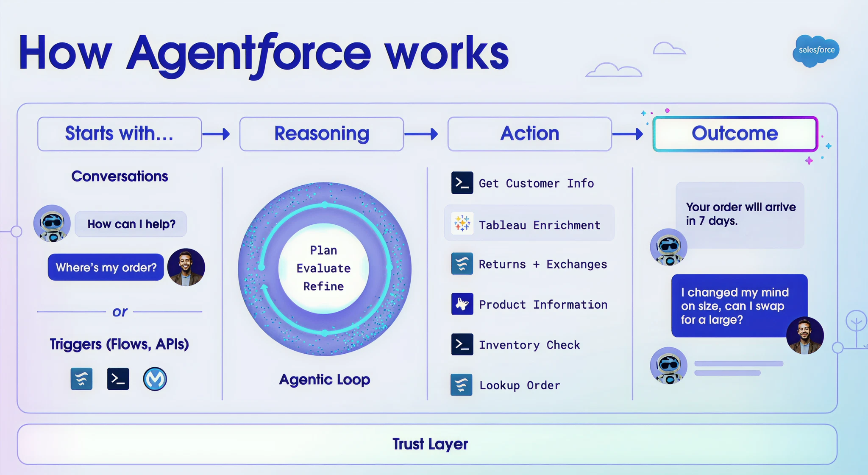The height and width of the screenshot is (475, 868).
Task: Click the 'Where's my order?' message bubble
Action: coord(106,267)
